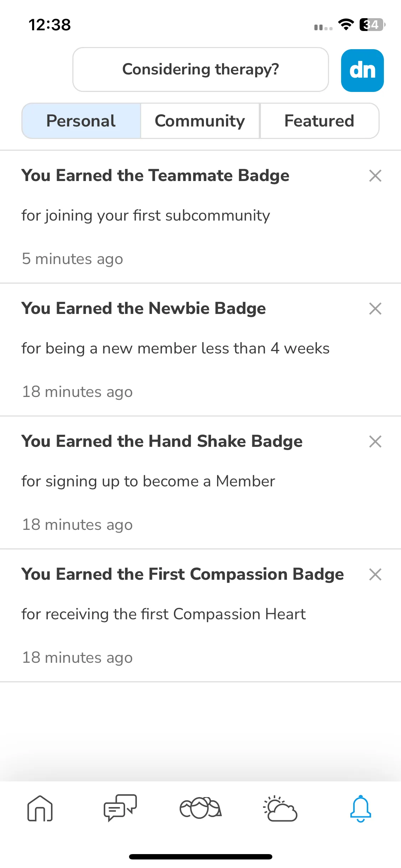Switch to the Featured tab
The image size is (401, 868).
tap(319, 121)
